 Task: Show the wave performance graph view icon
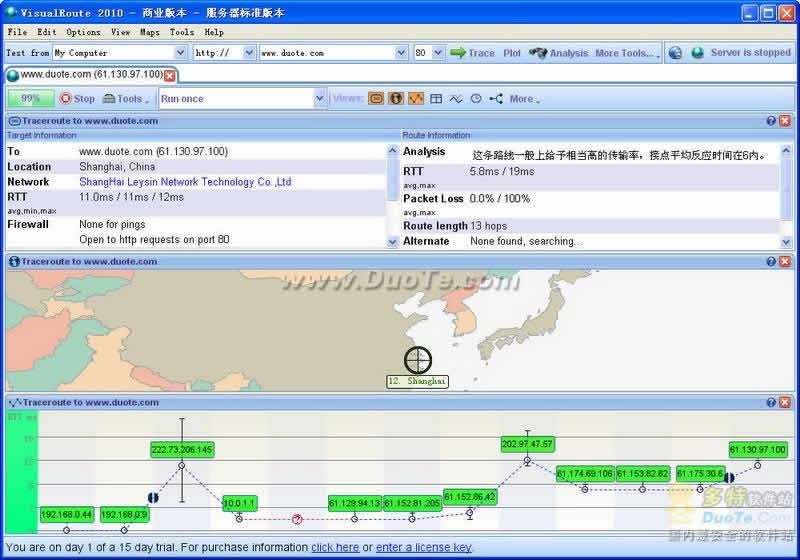tap(456, 98)
